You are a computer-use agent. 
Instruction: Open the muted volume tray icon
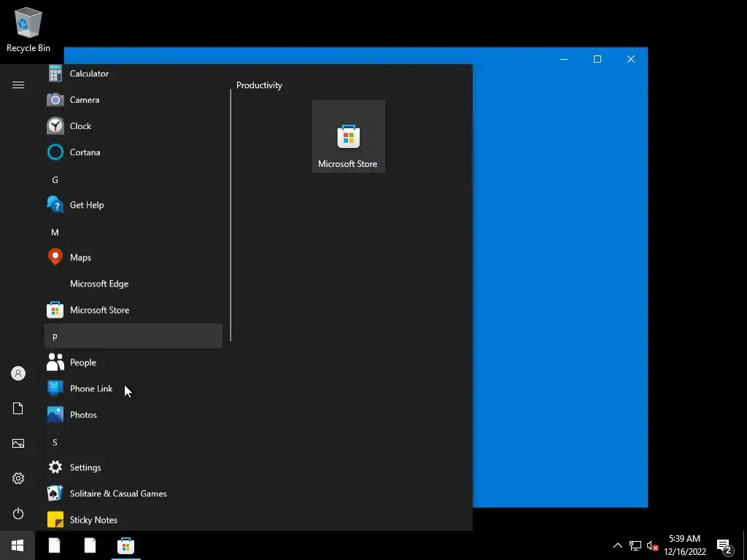(652, 545)
